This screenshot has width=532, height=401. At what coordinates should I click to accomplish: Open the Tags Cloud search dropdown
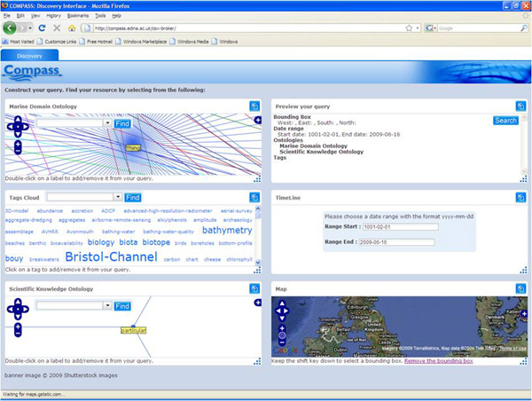tap(117, 197)
